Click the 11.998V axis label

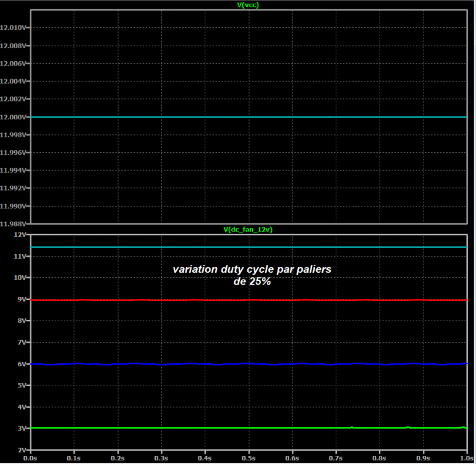tap(13, 135)
